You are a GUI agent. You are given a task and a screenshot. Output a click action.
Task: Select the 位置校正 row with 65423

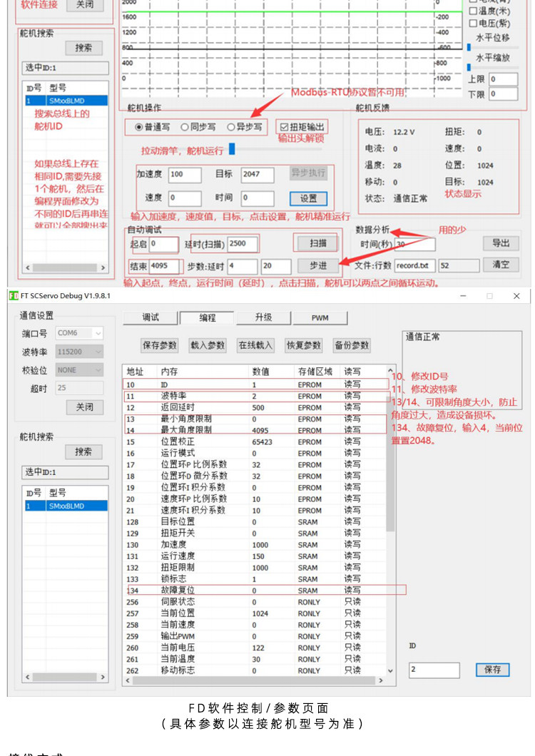255,441
